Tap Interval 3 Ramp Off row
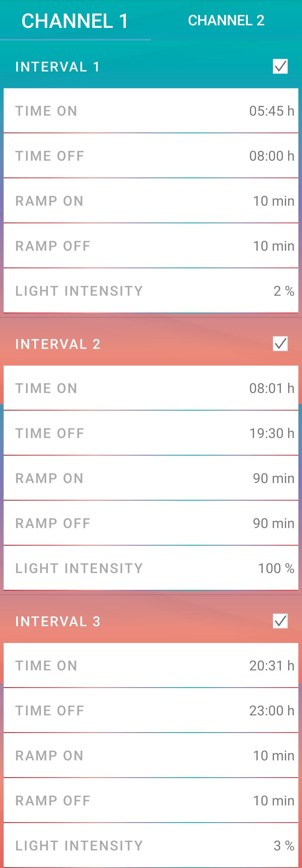The image size is (302, 868). pyautogui.click(x=151, y=800)
